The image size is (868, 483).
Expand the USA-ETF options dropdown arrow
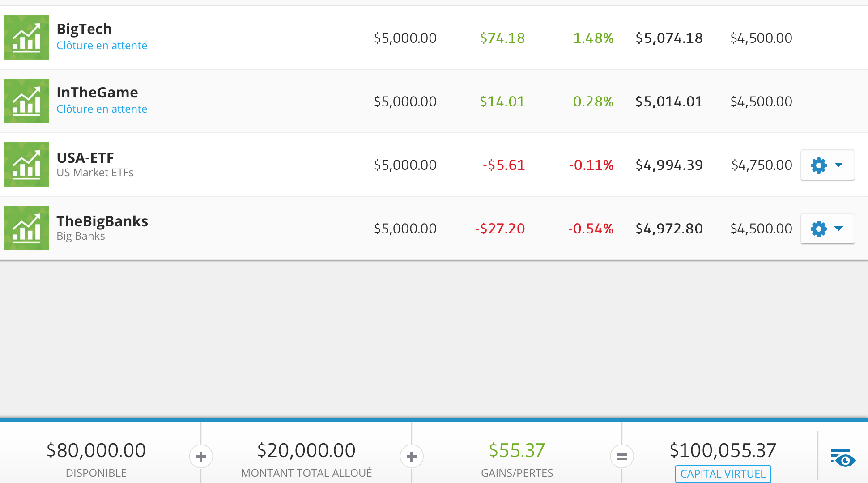(839, 165)
